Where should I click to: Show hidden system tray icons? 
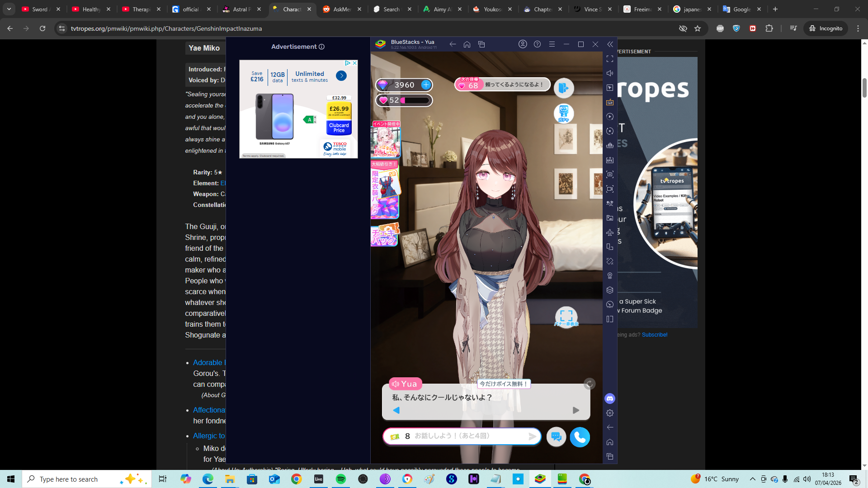coord(752,479)
